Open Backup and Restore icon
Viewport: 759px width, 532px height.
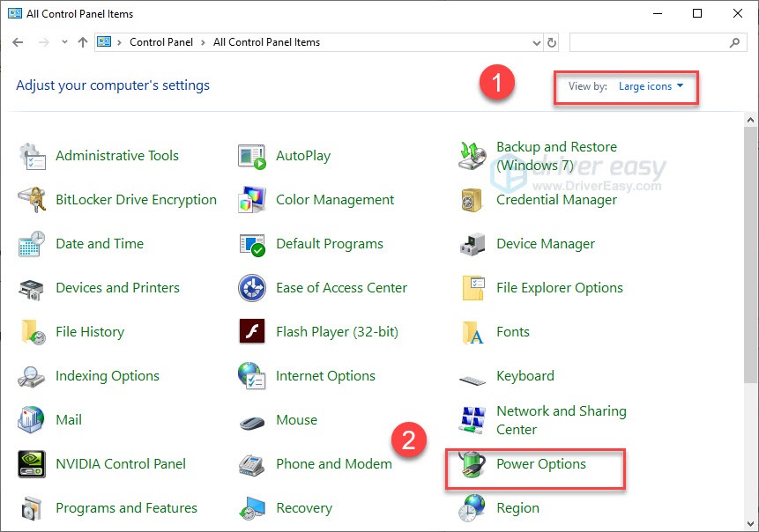pos(472,156)
